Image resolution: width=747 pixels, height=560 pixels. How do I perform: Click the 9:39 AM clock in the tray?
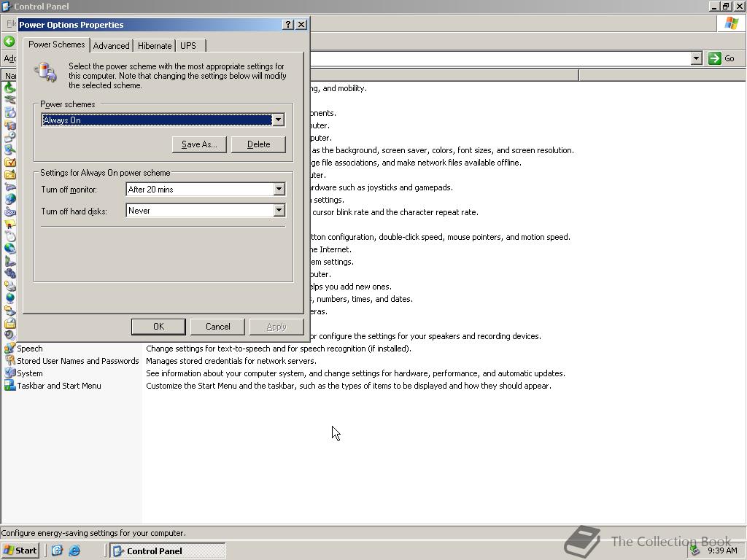(x=722, y=551)
